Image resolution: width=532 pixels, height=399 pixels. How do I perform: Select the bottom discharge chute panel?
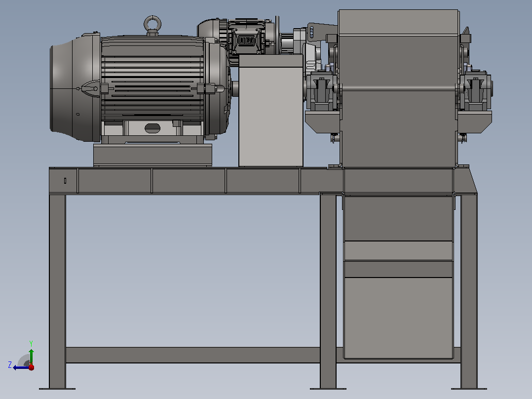pyautogui.click(x=399, y=318)
